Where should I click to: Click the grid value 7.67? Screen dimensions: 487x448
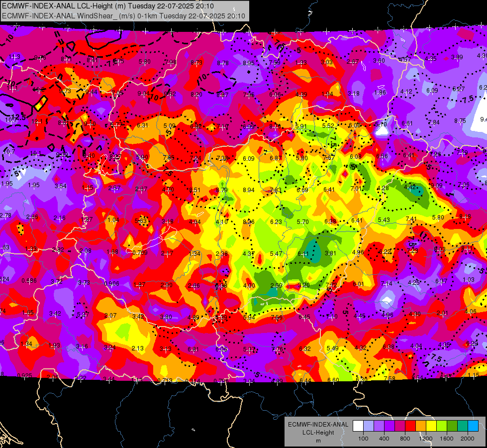coord(329,158)
